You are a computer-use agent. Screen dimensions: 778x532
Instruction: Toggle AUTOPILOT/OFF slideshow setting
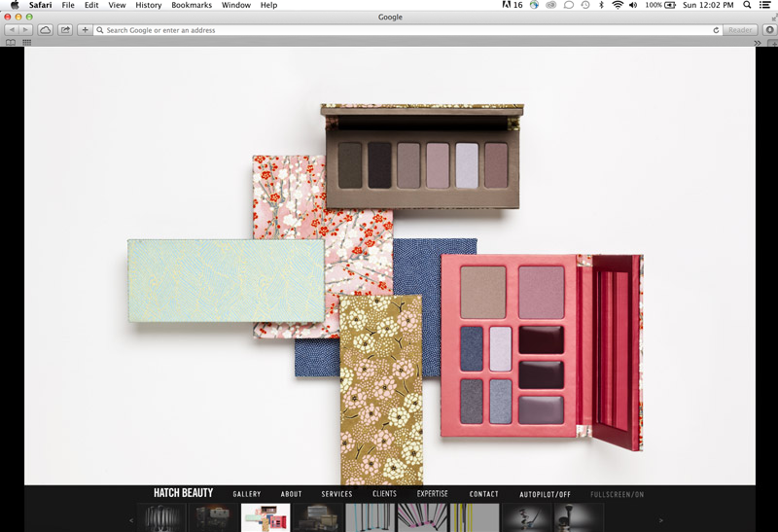pyautogui.click(x=545, y=494)
